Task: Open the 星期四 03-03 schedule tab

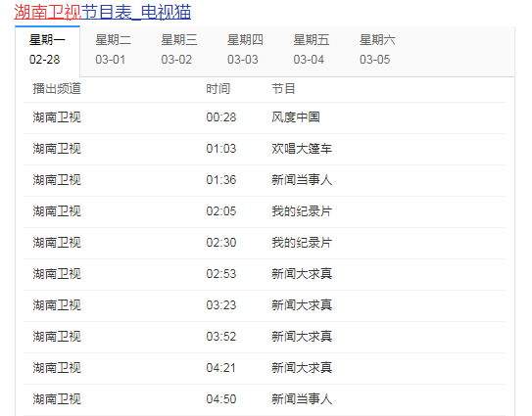Action: [x=245, y=50]
